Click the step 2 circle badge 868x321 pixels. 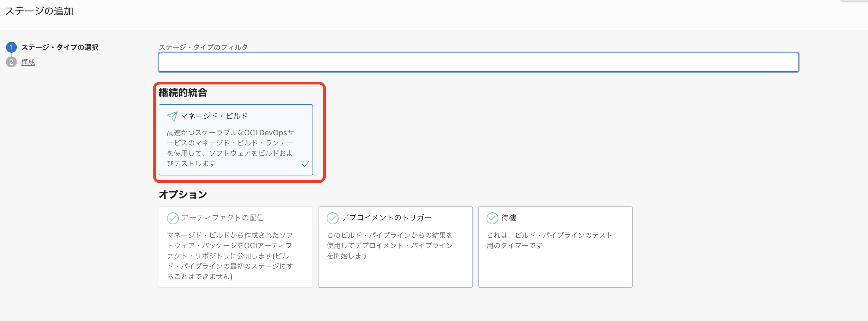(11, 62)
